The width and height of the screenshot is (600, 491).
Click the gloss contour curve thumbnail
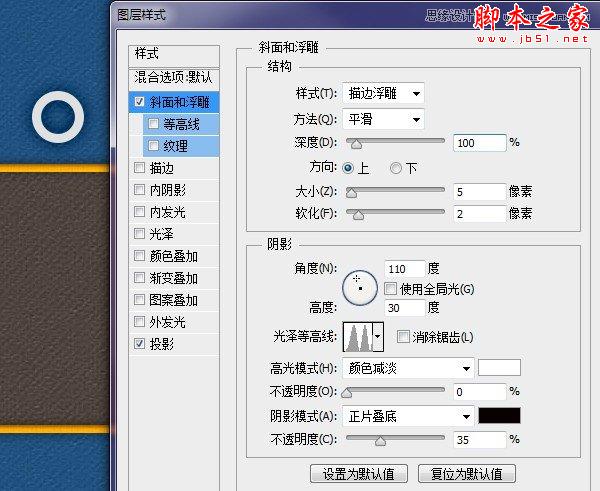tap(358, 337)
